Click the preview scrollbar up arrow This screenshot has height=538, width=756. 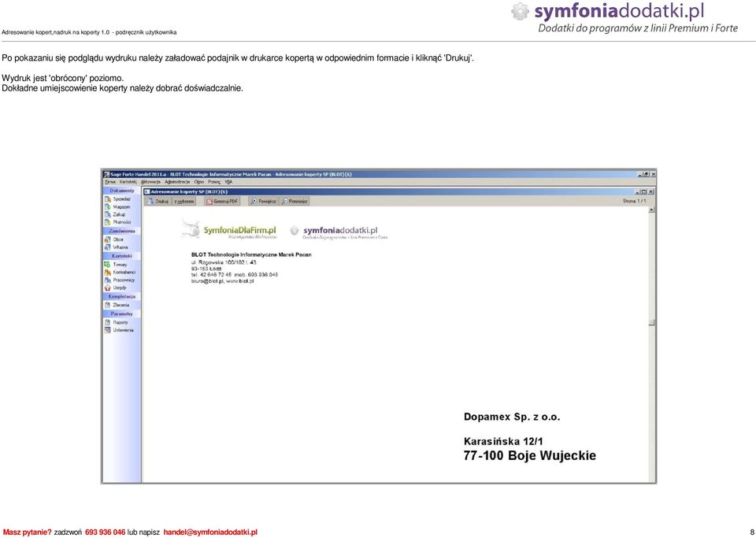coord(651,210)
